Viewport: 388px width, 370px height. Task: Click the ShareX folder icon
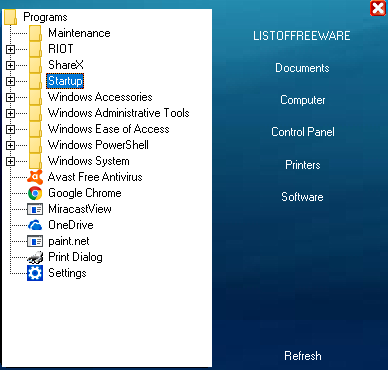tap(35, 65)
